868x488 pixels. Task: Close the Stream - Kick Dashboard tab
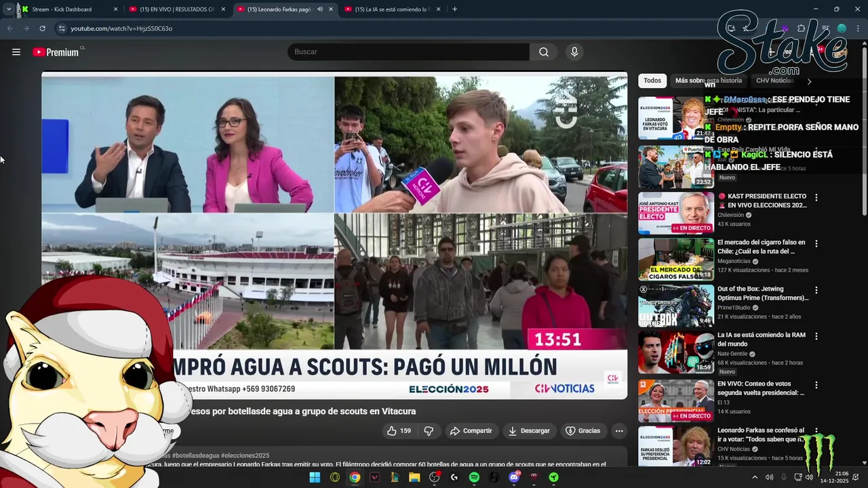pos(115,9)
